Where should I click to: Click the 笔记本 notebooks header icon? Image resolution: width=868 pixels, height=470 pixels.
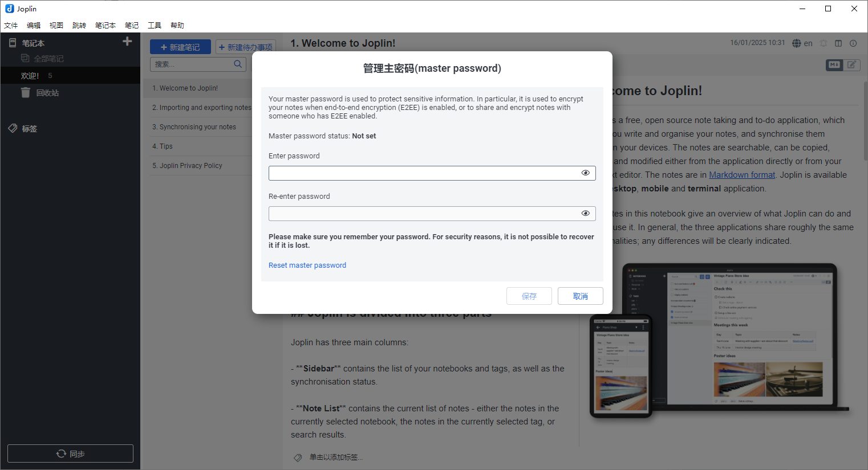point(13,43)
